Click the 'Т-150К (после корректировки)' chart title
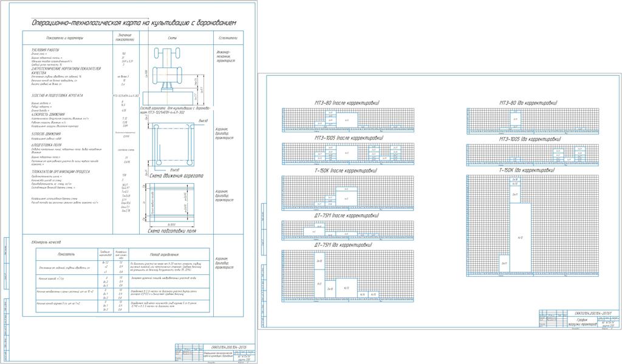622x364 pixels. tap(346, 171)
